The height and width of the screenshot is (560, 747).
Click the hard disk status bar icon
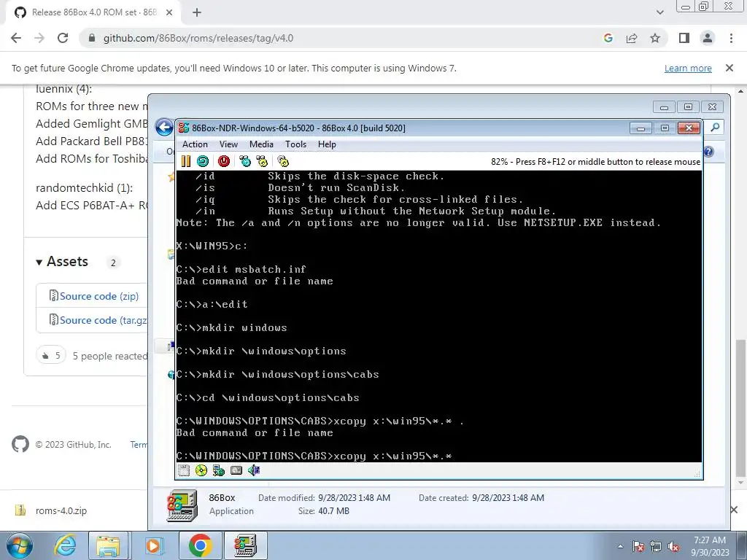click(x=236, y=470)
